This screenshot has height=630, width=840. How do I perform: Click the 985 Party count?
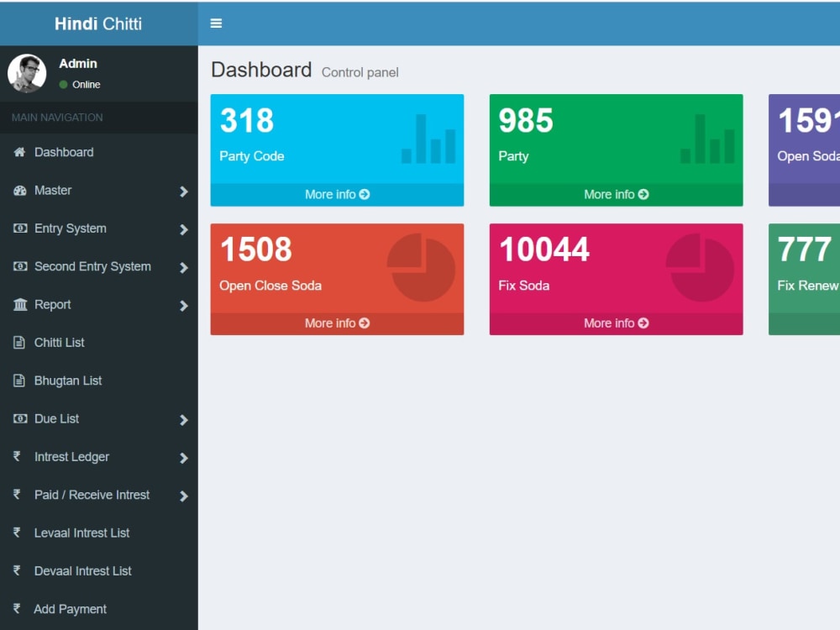tap(526, 120)
